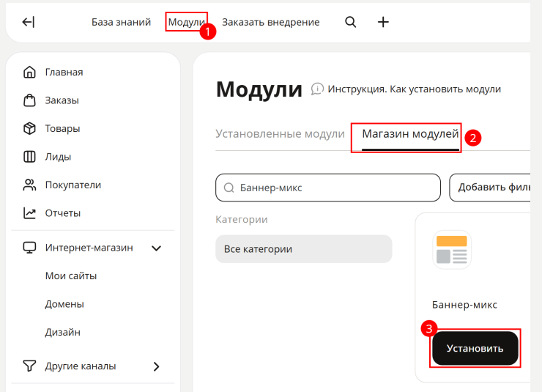This screenshot has width=542, height=392.
Task: Focus the Баннер-микс search input field
Action: click(327, 188)
